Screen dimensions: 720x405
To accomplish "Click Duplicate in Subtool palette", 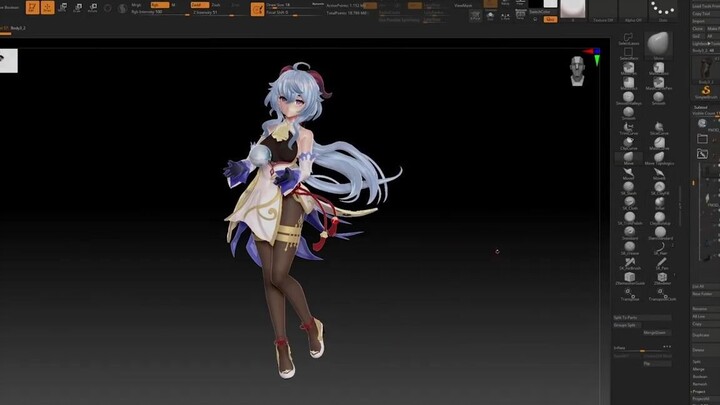I will [x=706, y=335].
